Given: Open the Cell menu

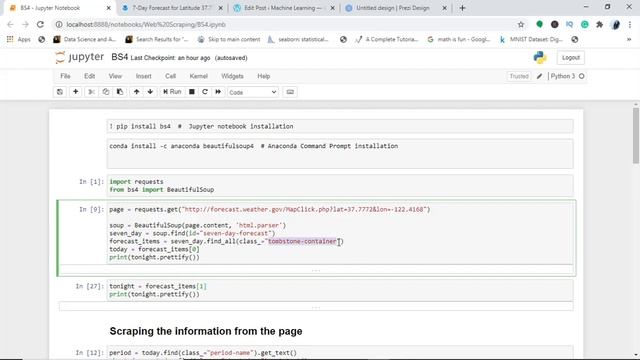Looking at the screenshot, I should pyautogui.click(x=170, y=76).
